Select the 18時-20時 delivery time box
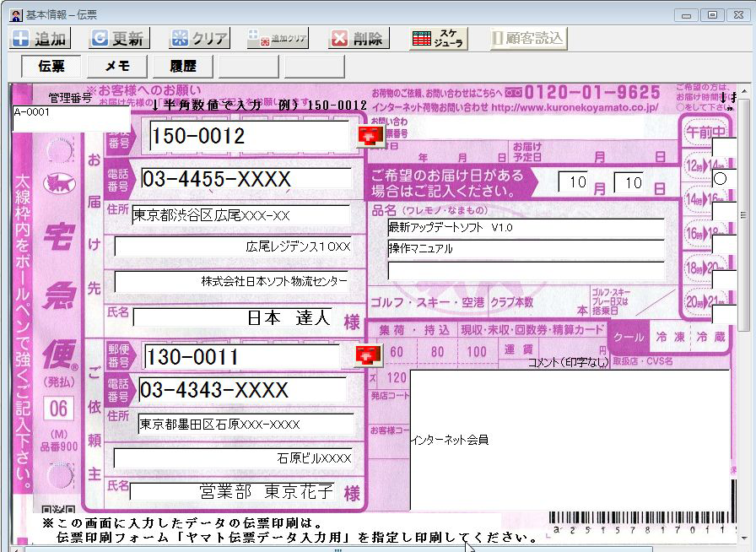 (724, 280)
